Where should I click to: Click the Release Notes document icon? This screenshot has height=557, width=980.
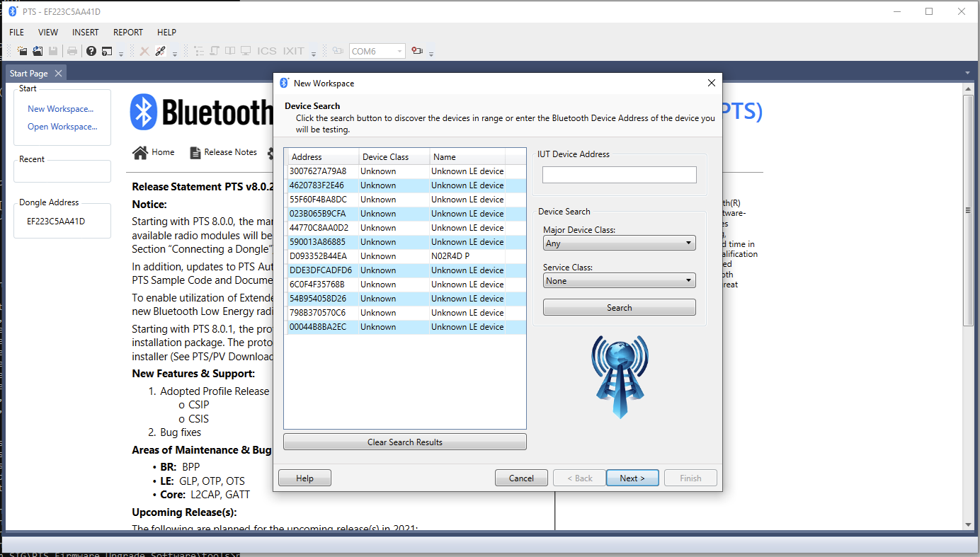195,152
